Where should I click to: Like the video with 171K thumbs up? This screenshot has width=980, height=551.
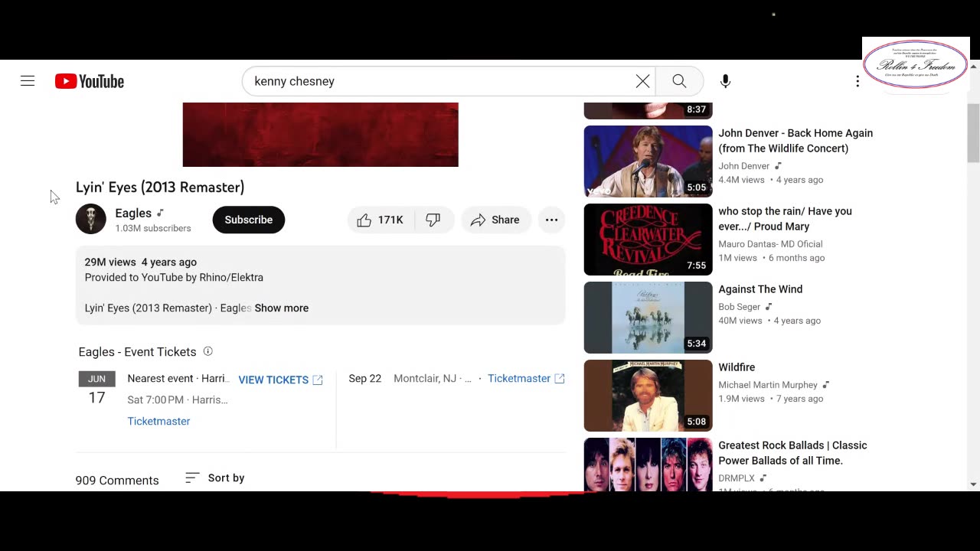[x=381, y=220]
